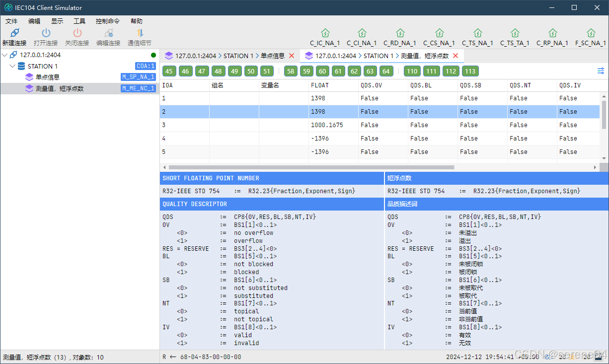Image resolution: width=609 pixels, height=364 pixels.
Task: Click the scroll-down arrow of table scrollbar
Action: point(604,158)
